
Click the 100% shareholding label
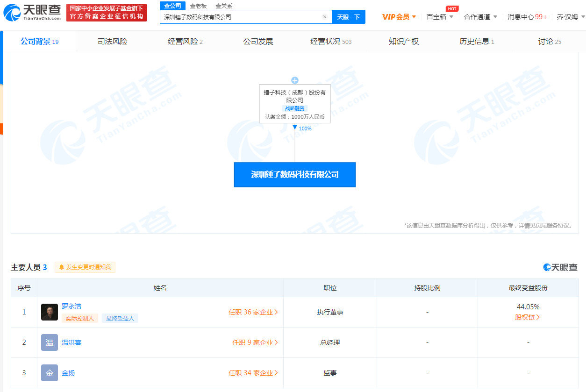(305, 128)
